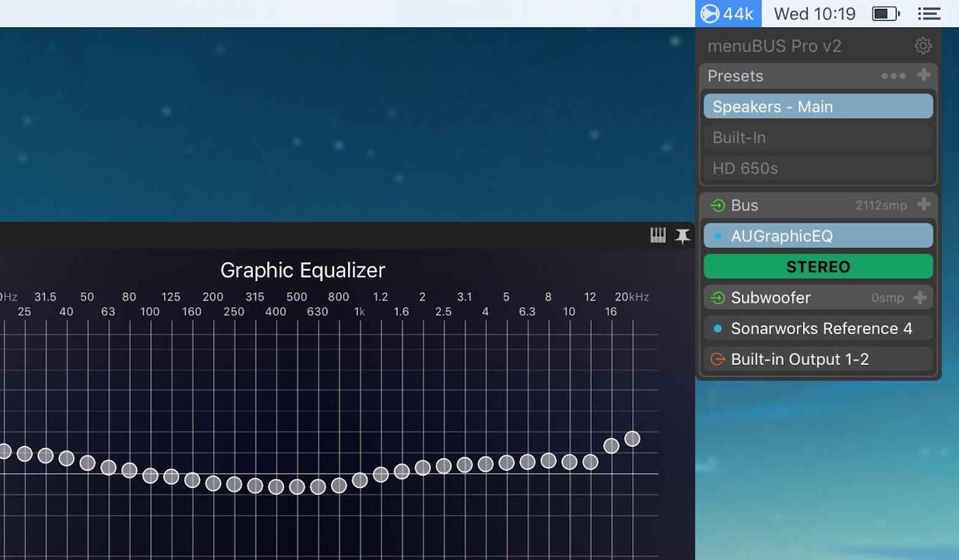Select the Built-In preset

click(818, 137)
